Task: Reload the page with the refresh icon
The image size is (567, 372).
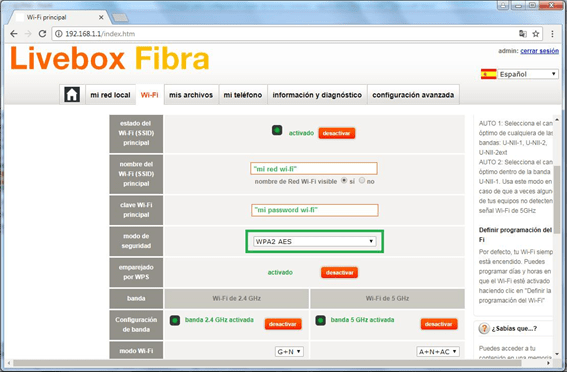Action: (42, 34)
